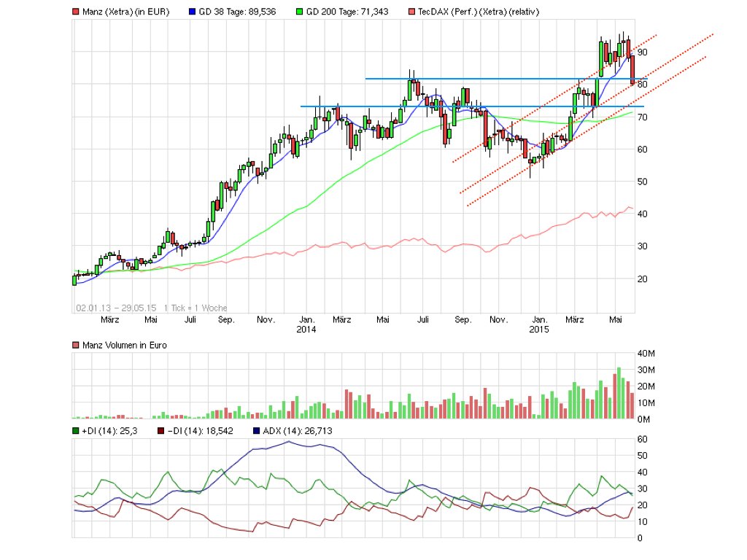
Task: Click the date range "02.01.13 – 29.05.15"
Action: [x=116, y=308]
